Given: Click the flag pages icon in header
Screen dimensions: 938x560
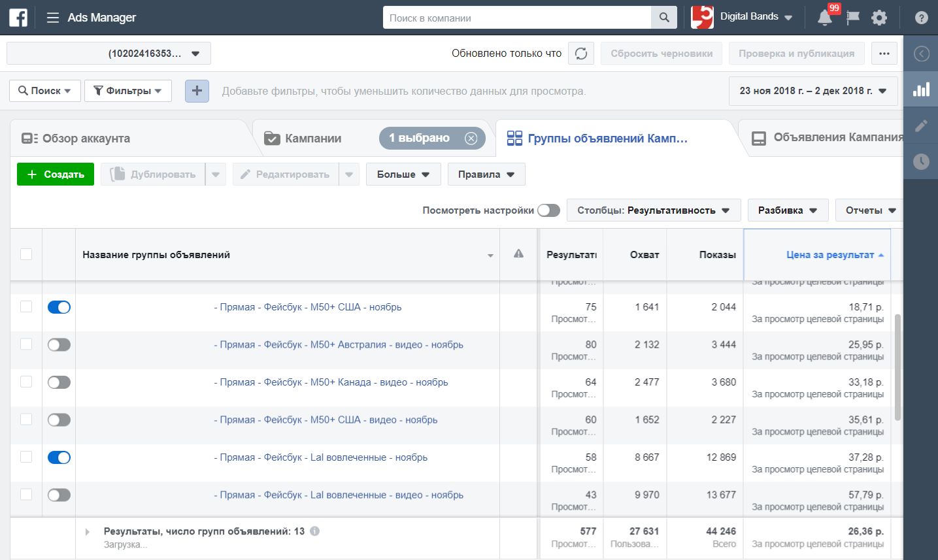Looking at the screenshot, I should [x=852, y=18].
